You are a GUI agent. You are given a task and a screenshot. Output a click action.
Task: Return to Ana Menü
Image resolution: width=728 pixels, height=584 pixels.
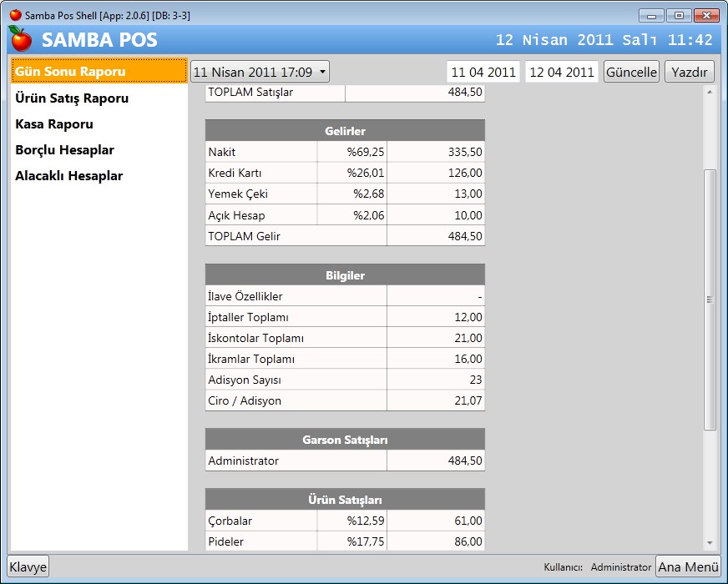point(688,567)
